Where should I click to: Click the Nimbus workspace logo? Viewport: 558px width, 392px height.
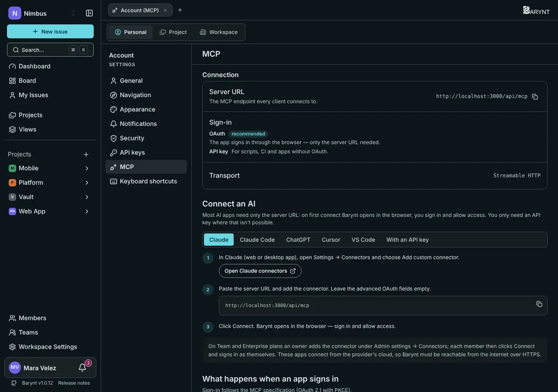[x=15, y=13]
